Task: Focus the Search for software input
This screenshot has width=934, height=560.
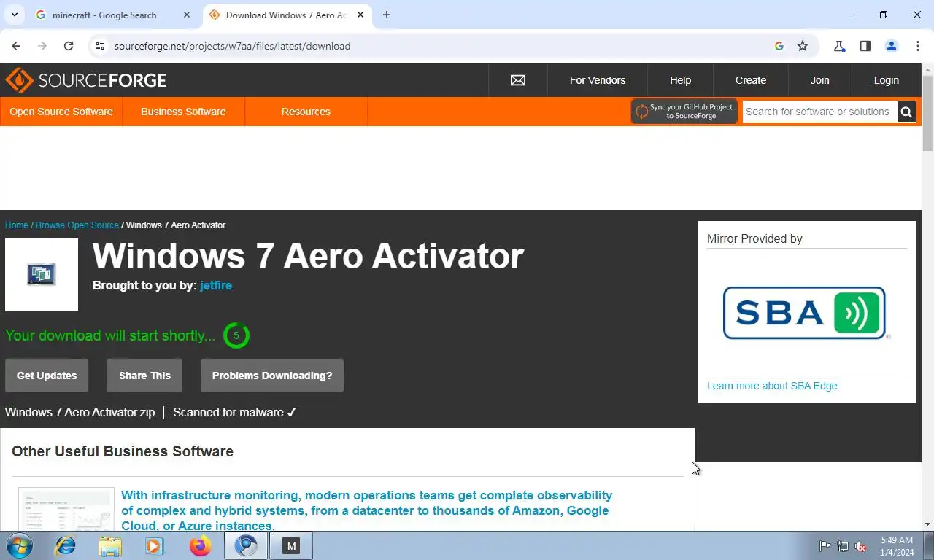Action: pyautogui.click(x=819, y=112)
